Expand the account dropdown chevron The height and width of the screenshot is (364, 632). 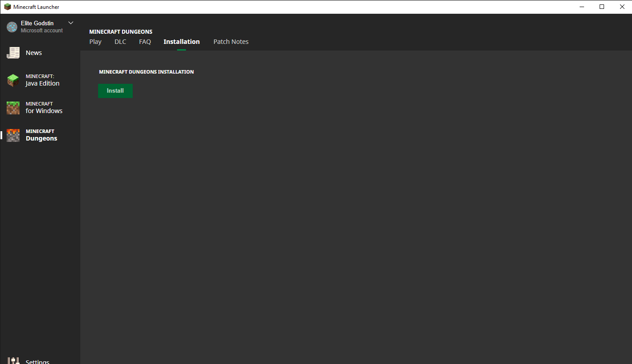click(x=71, y=23)
